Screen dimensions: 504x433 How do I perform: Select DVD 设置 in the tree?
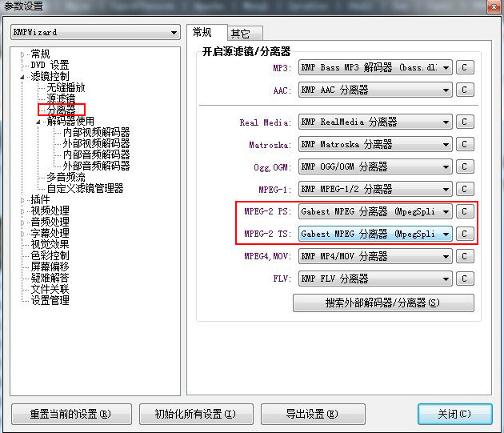click(x=50, y=66)
